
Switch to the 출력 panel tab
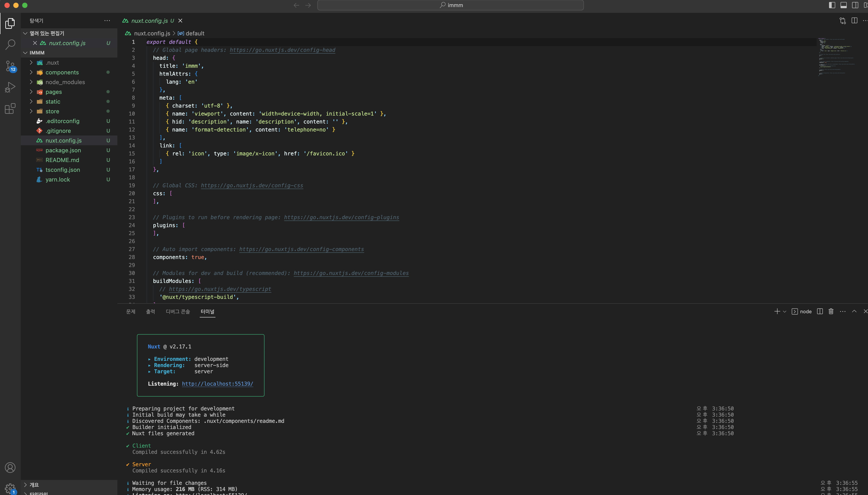[150, 311]
